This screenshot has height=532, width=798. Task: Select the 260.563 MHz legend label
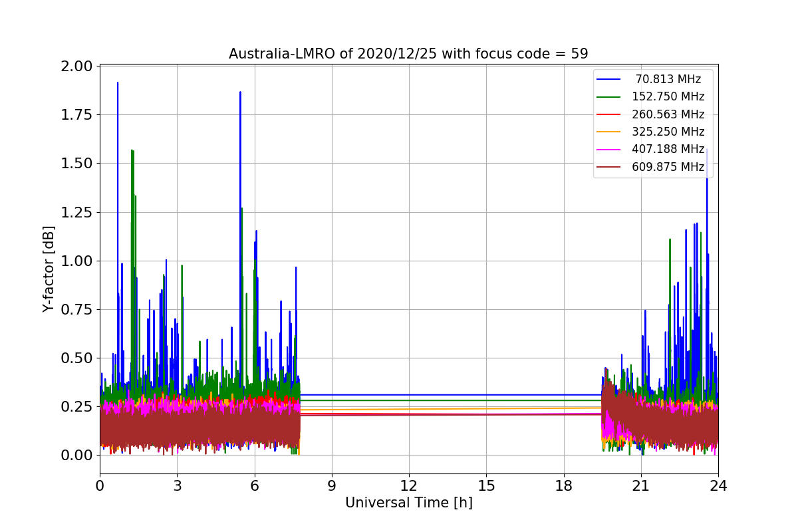tap(668, 114)
